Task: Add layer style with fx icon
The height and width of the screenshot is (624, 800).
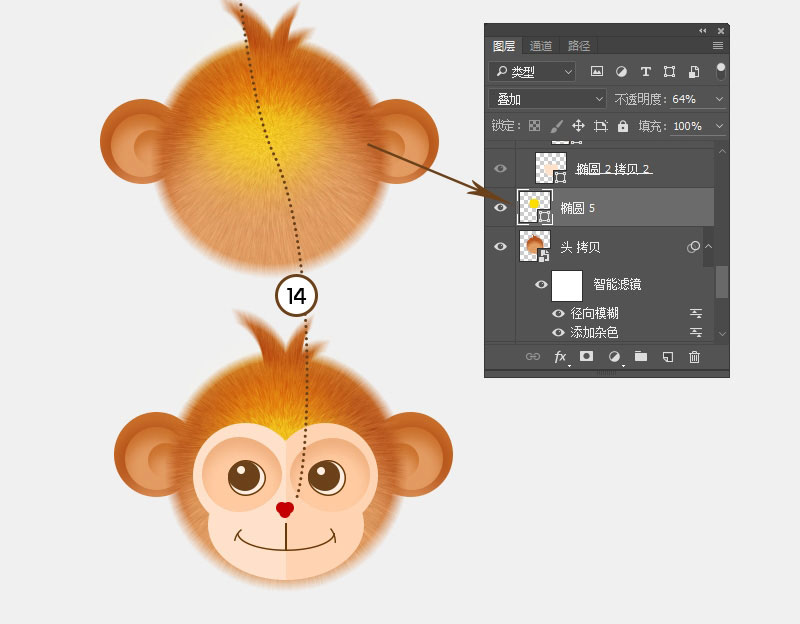Action: point(560,357)
